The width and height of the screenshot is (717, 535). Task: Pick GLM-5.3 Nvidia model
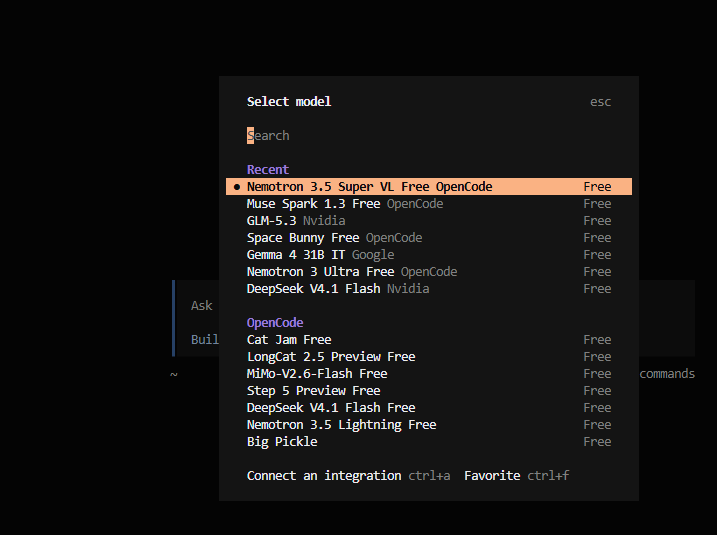[x=428, y=220]
